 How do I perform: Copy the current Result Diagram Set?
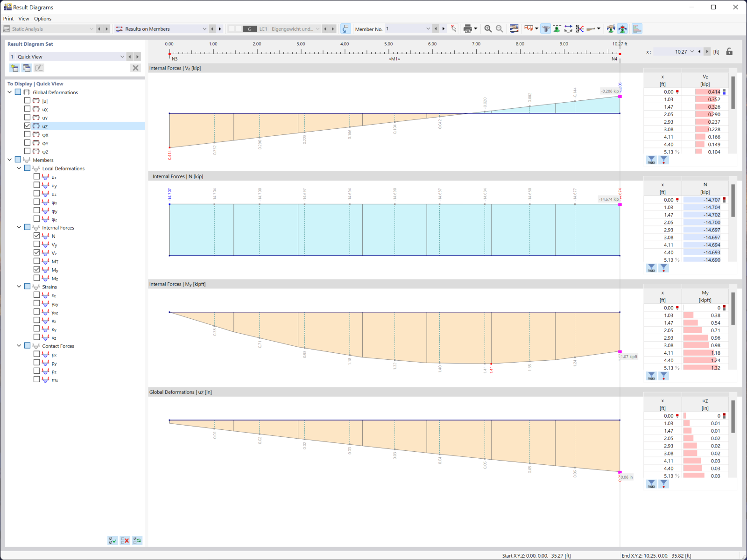26,68
